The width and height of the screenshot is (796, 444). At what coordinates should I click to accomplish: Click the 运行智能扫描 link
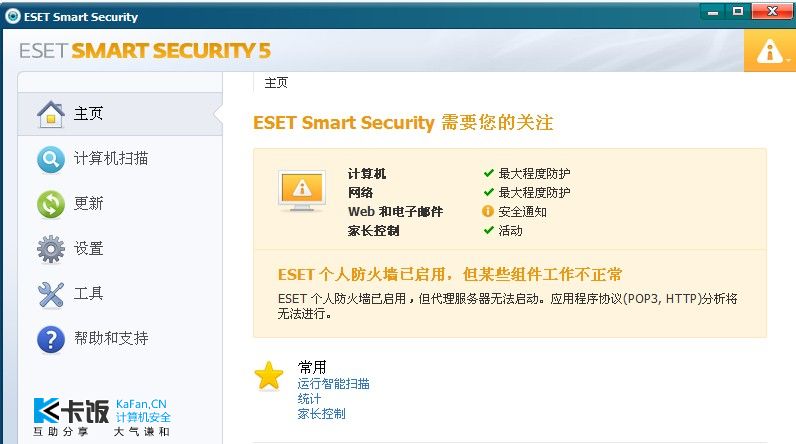pyautogui.click(x=333, y=383)
